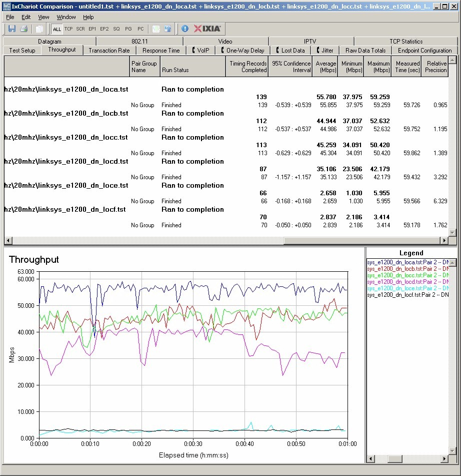Switch to the Datagram tab
This screenshot has width=461, height=476.
pyautogui.click(x=49, y=41)
